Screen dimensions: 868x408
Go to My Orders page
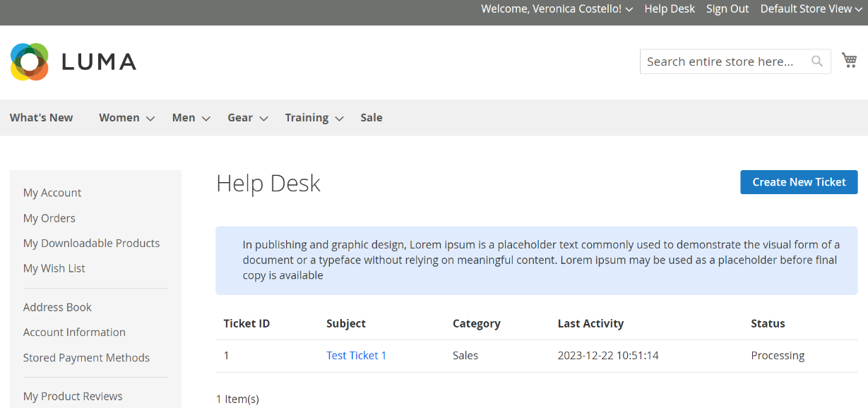coord(49,218)
